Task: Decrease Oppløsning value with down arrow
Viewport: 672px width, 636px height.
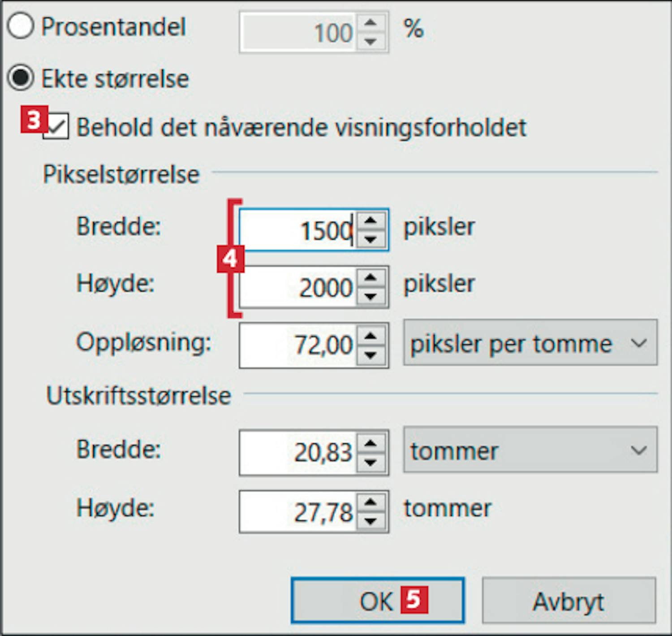Action: pos(370,355)
